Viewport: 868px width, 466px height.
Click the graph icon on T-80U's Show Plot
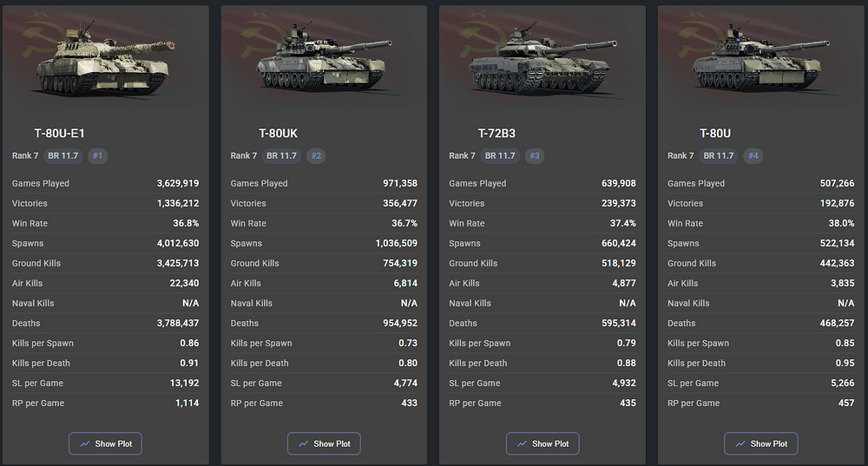click(740, 443)
